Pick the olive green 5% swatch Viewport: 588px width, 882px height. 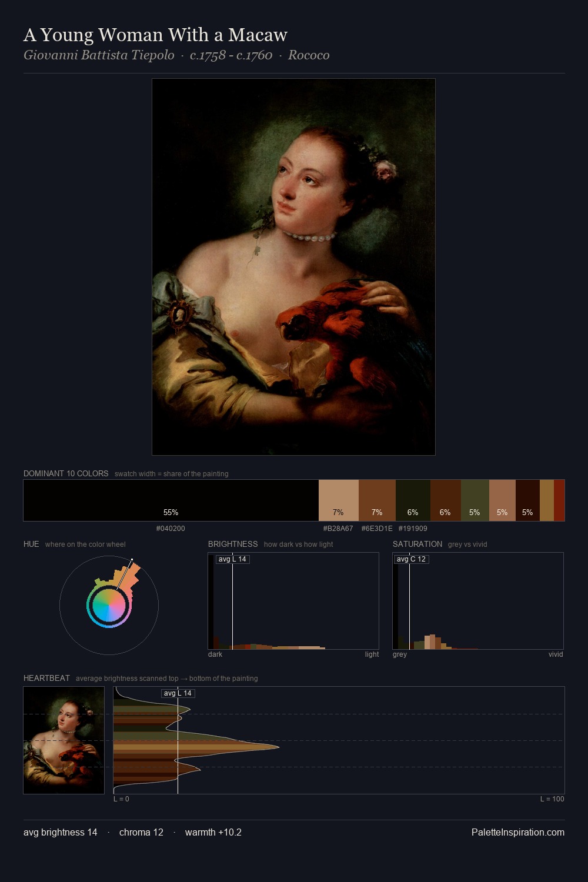point(475,500)
